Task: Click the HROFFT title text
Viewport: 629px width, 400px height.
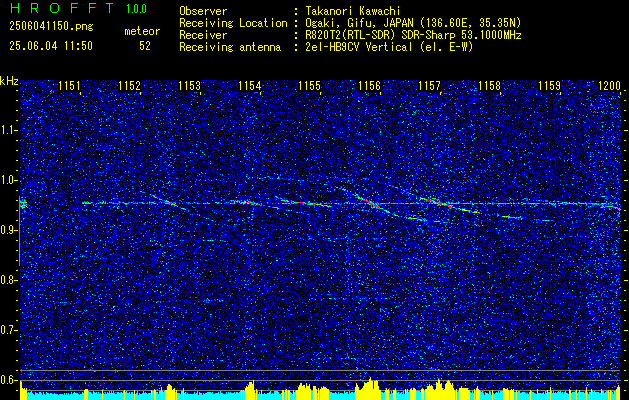Action: point(63,8)
